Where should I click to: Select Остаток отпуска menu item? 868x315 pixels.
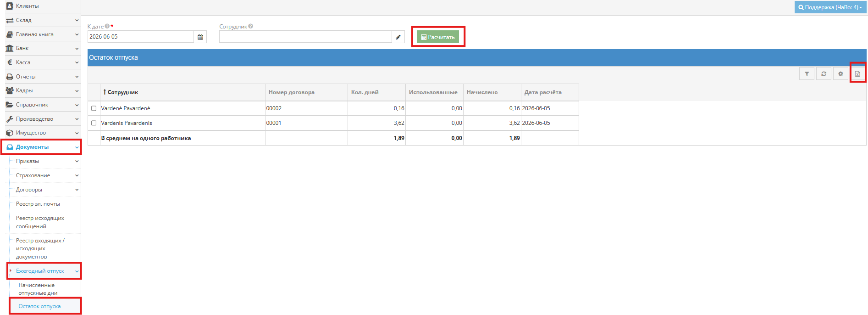pos(39,306)
